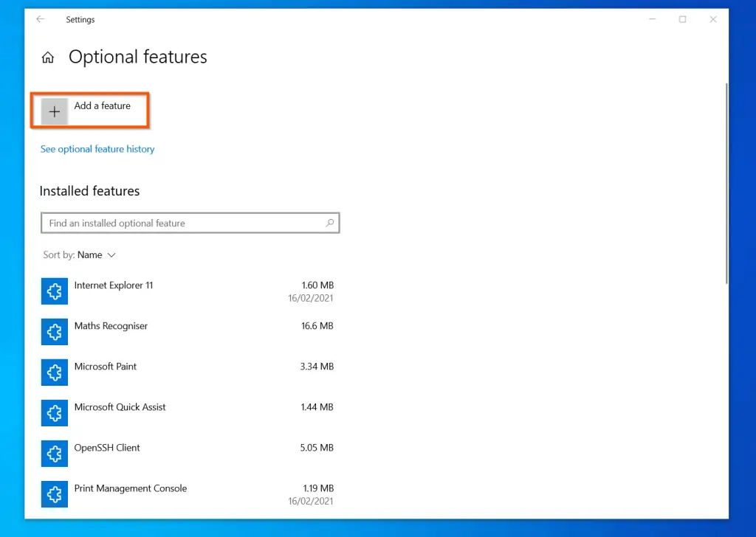This screenshot has height=537, width=756.
Task: Click the 1.60 MB size value
Action: (x=317, y=285)
